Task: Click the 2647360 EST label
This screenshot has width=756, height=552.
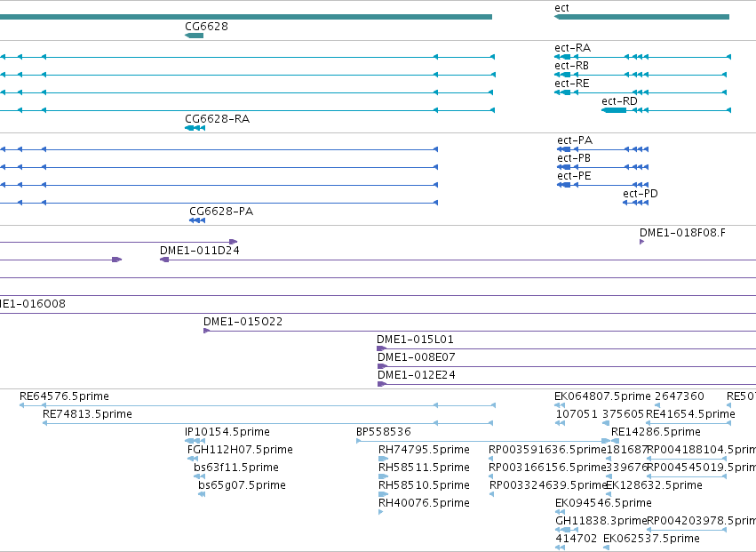Action: click(680, 396)
